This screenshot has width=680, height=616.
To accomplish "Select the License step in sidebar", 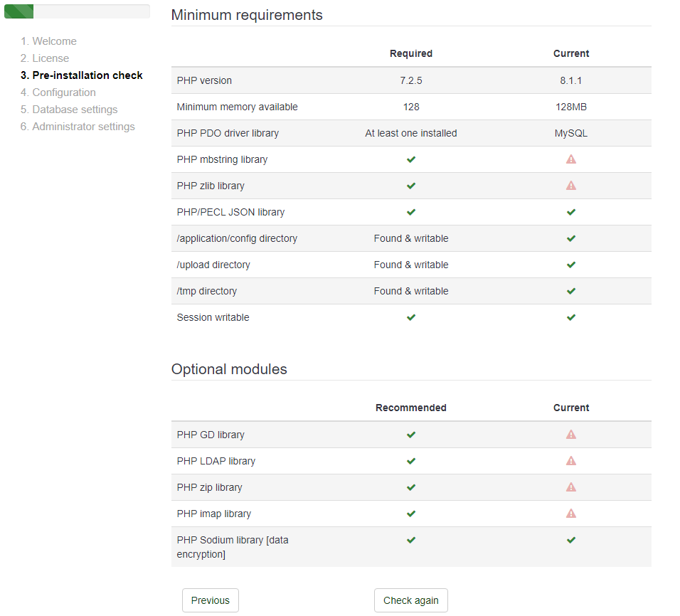I will point(51,58).
